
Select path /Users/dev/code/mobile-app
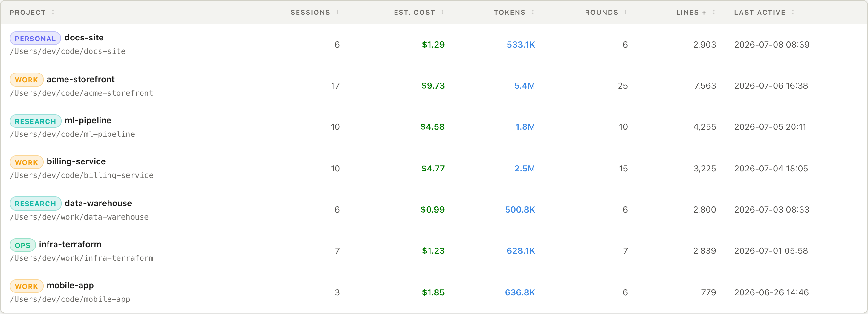pos(70,299)
